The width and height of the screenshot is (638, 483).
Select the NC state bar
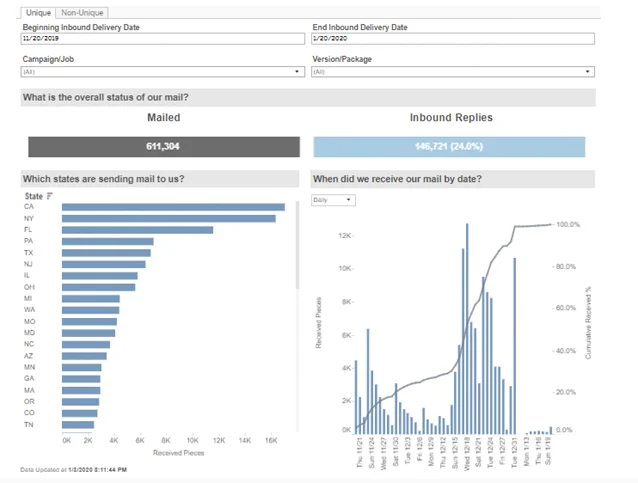pos(86,344)
